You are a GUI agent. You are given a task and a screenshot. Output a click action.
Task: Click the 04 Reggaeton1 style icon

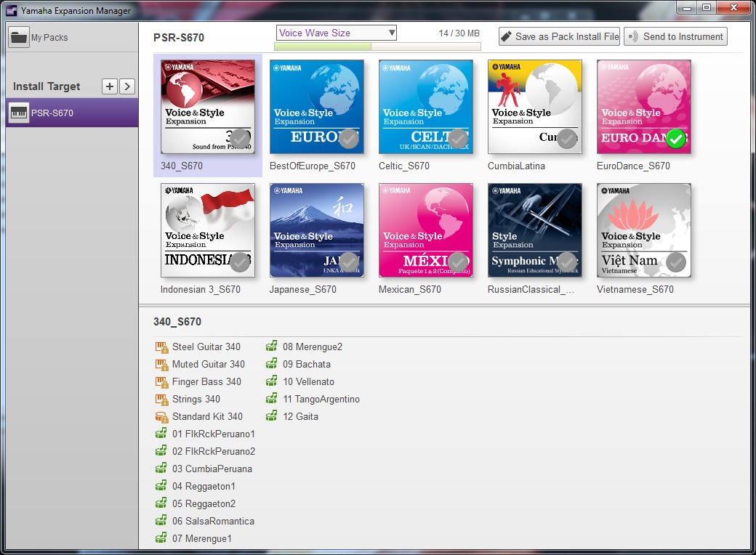pos(161,486)
